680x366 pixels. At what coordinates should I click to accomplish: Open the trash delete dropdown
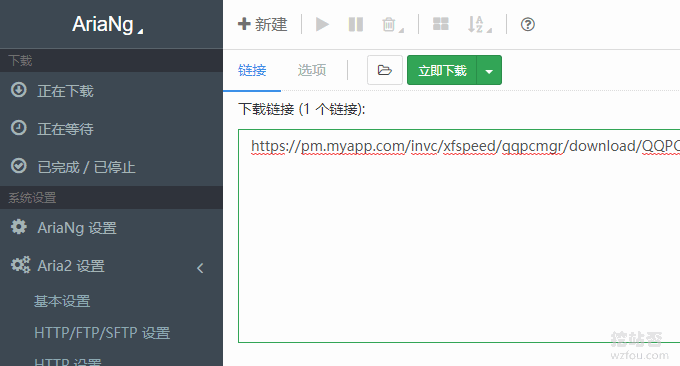[392, 24]
